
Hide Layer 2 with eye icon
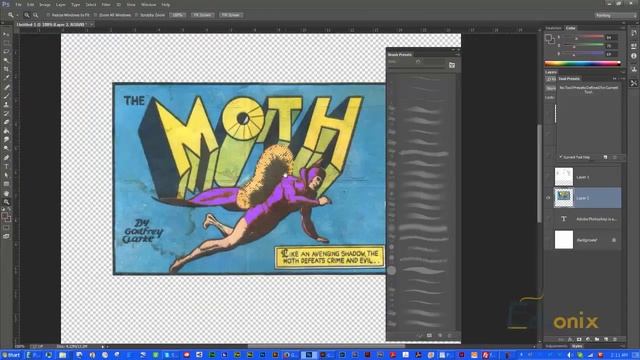(x=548, y=198)
